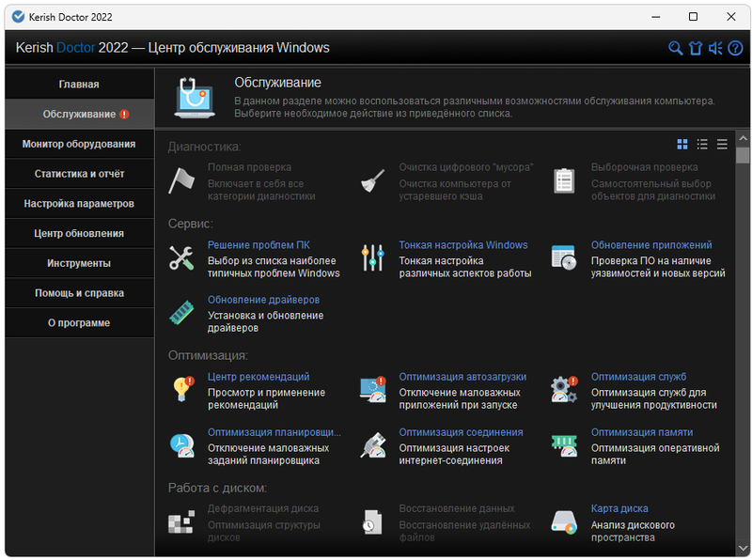This screenshot has height=560, width=752.
Task: Click the Очистка цифрового "мусора" title text
Action: (466, 167)
